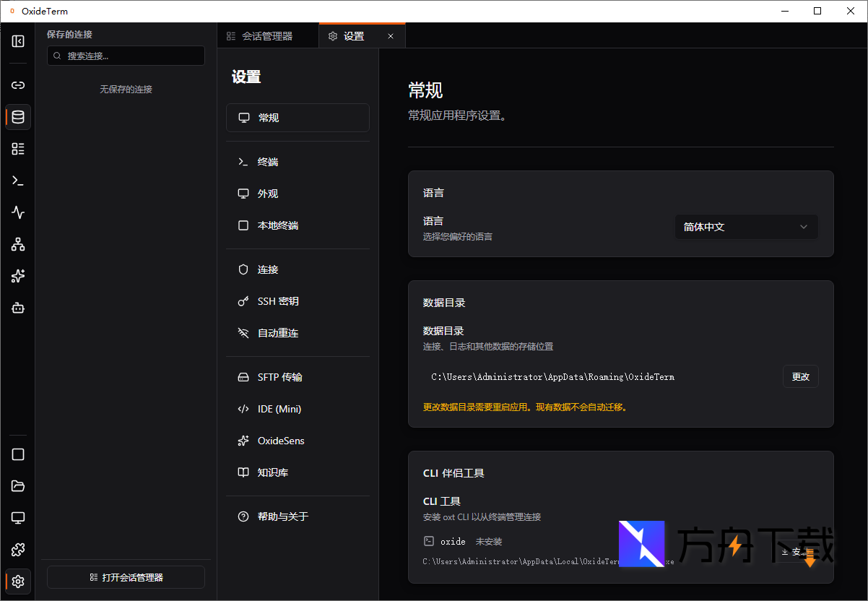This screenshot has width=868, height=601.
Task: Open the 自动重连 settings section
Action: (x=279, y=332)
